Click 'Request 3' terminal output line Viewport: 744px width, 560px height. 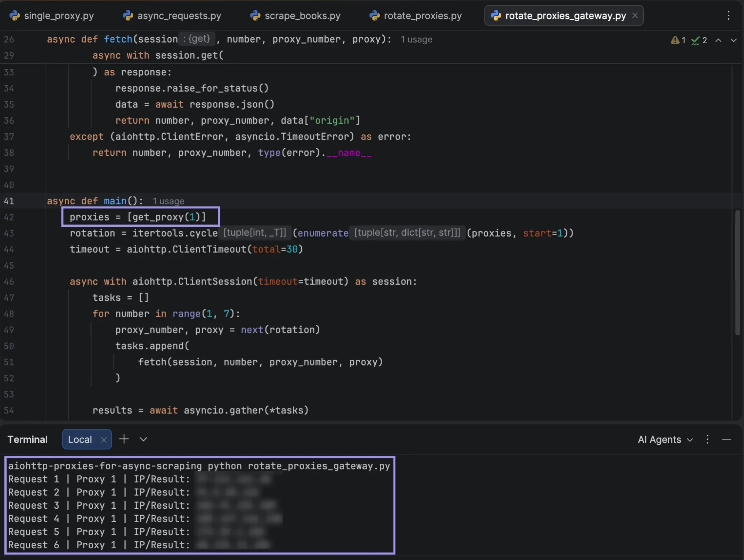[x=143, y=505]
